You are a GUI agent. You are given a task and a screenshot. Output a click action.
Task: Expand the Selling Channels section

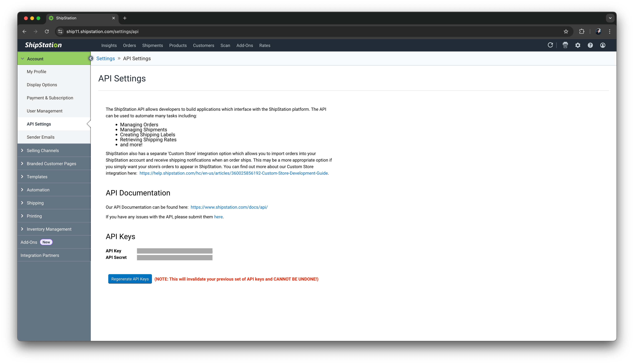coord(42,150)
